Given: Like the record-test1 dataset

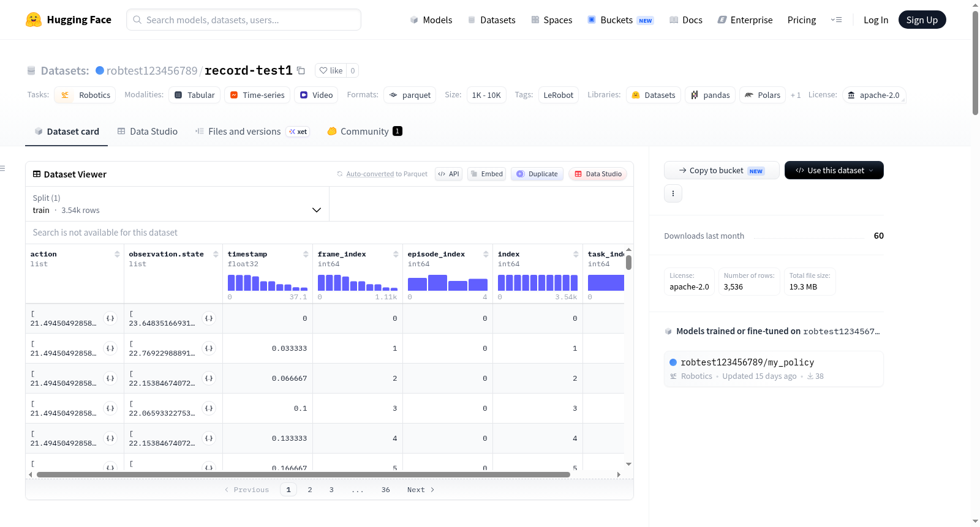Looking at the screenshot, I should 331,70.
